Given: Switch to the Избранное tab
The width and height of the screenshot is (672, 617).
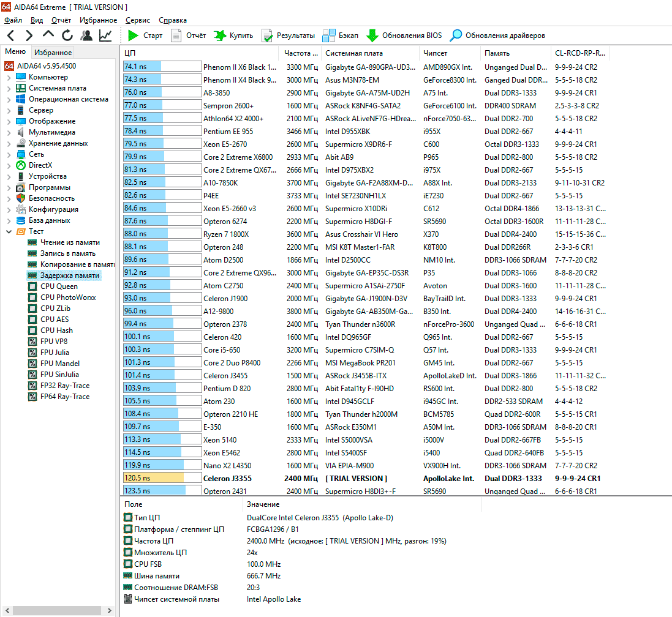Looking at the screenshot, I should tap(53, 53).
